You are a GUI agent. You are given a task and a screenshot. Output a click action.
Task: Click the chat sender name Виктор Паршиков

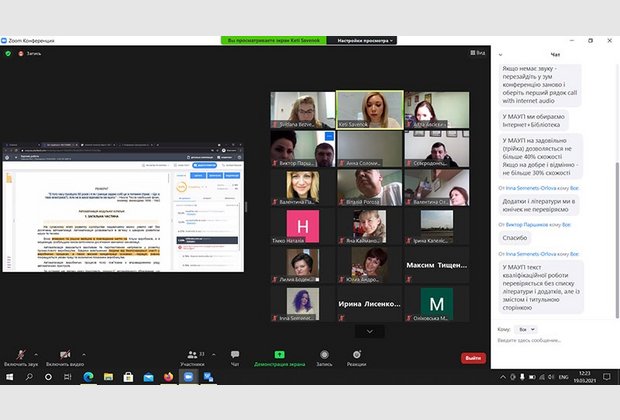pyautogui.click(x=527, y=225)
